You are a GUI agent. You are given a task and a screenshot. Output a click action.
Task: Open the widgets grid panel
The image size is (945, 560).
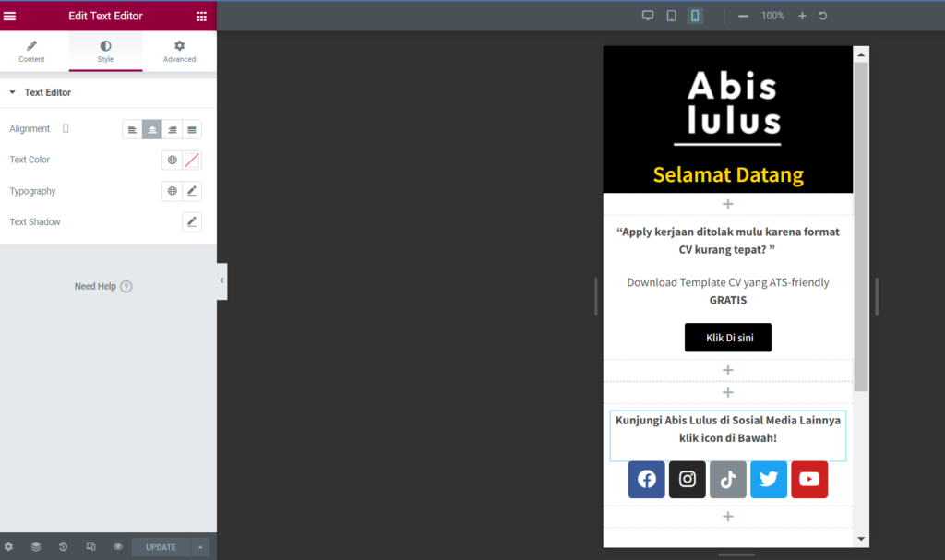201,16
